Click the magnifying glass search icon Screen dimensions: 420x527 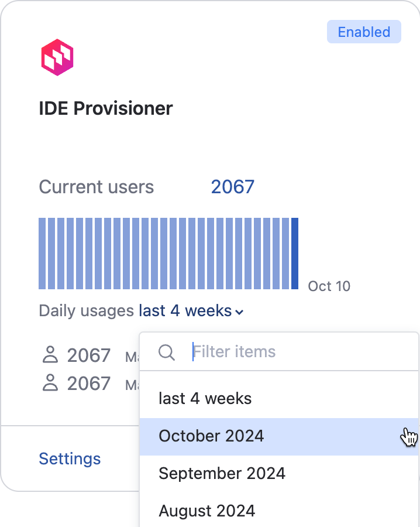pyautogui.click(x=166, y=352)
